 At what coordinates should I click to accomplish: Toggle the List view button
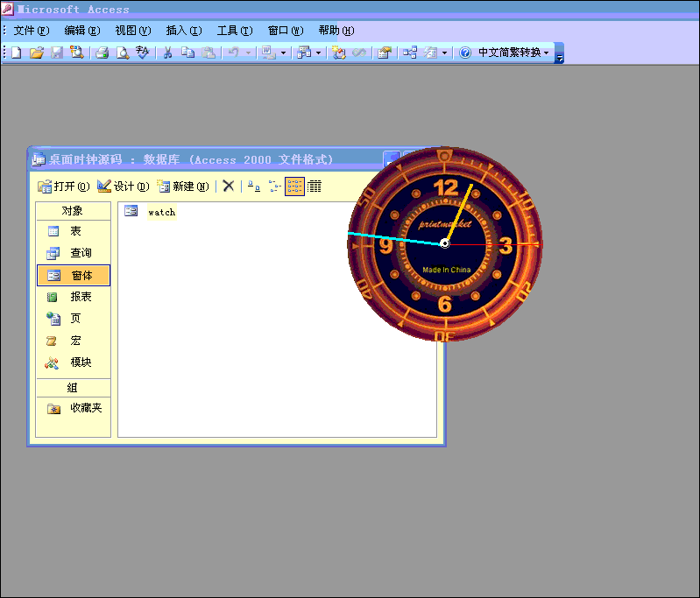294,186
